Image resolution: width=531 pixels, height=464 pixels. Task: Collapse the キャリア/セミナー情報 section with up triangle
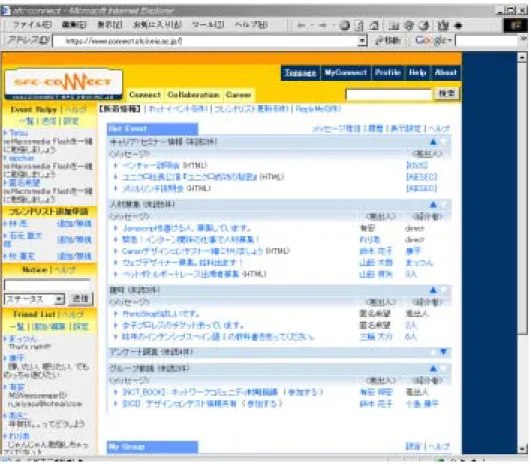tap(433, 142)
